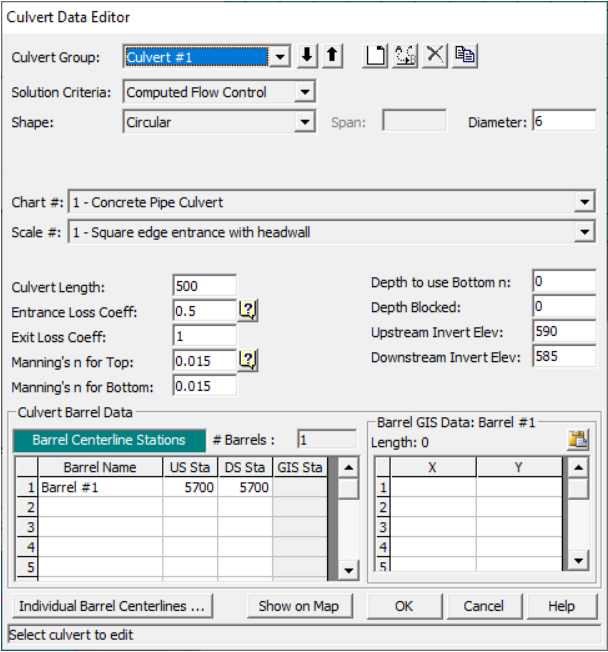Expand the Chart # dropdown
The image size is (608, 652).
(x=585, y=202)
